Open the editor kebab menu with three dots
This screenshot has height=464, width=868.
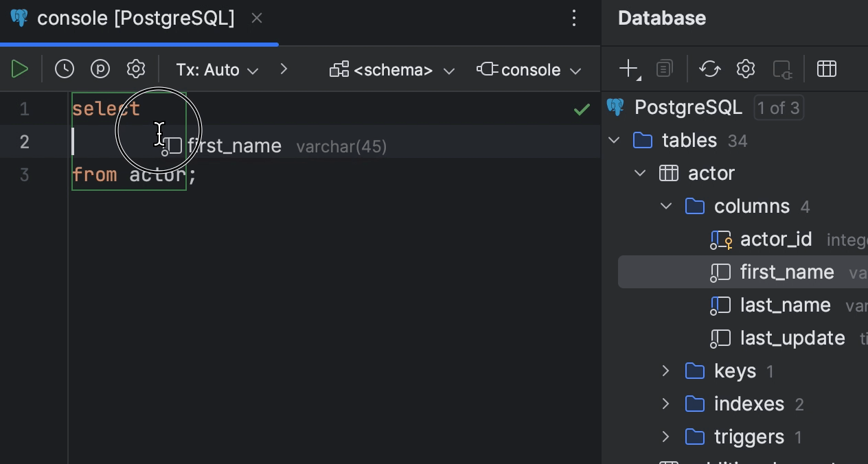[x=574, y=19]
